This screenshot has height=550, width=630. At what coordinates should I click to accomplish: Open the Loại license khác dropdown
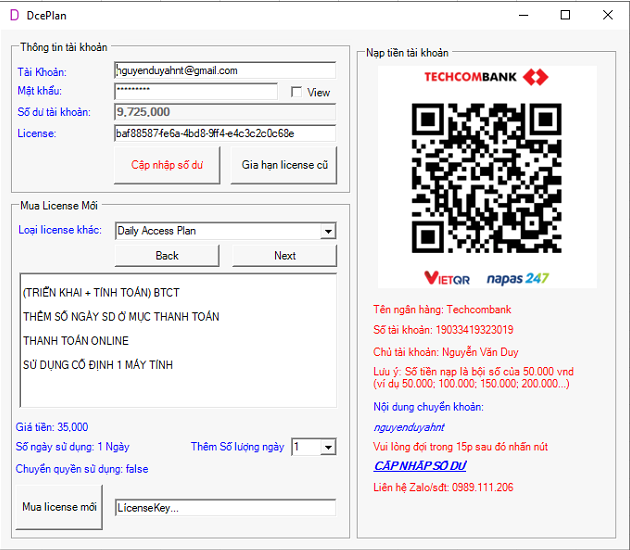click(x=328, y=231)
